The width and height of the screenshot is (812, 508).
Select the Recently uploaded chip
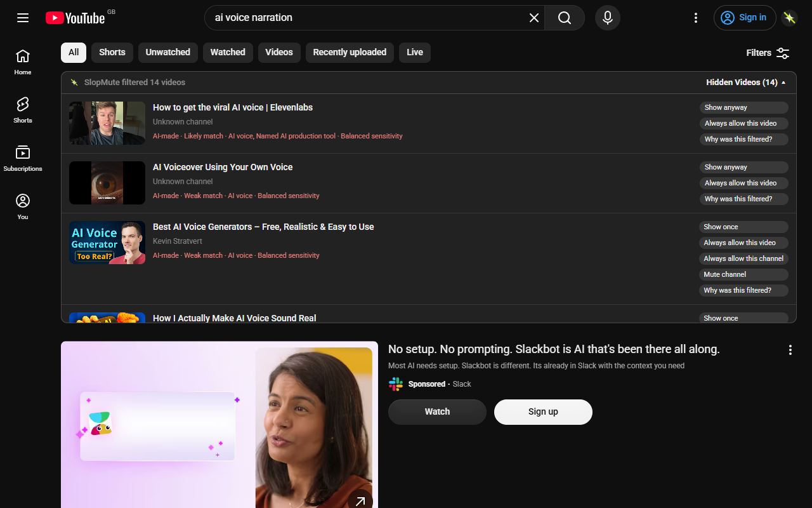pos(350,53)
